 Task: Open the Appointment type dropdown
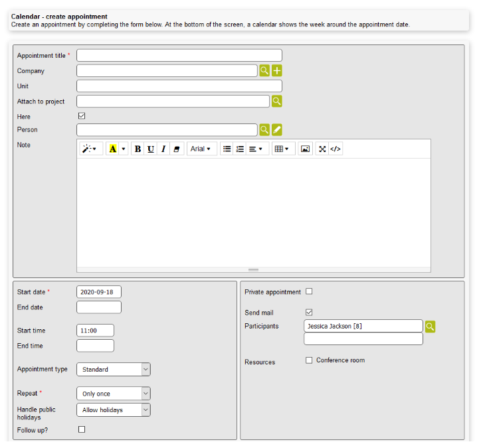pyautogui.click(x=114, y=369)
